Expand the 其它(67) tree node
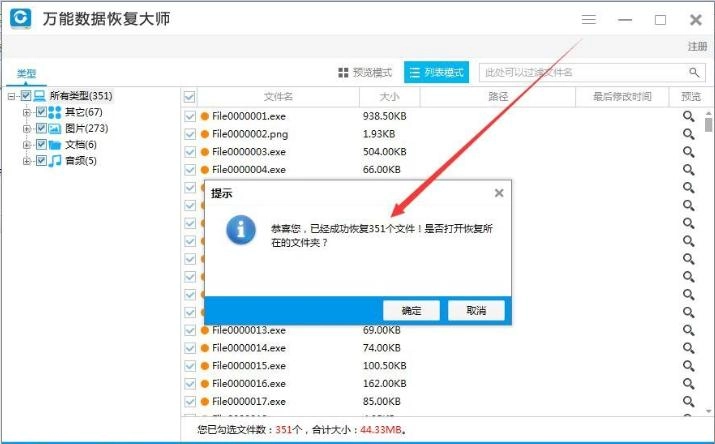The height and width of the screenshot is (444, 715). (27, 113)
